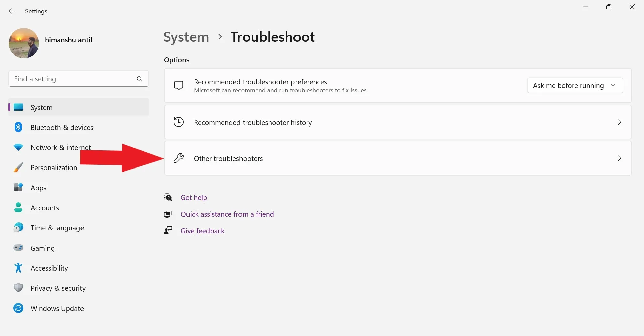The image size is (644, 336).
Task: Click the wrench icon for Other troubleshooters
Action: pyautogui.click(x=179, y=158)
